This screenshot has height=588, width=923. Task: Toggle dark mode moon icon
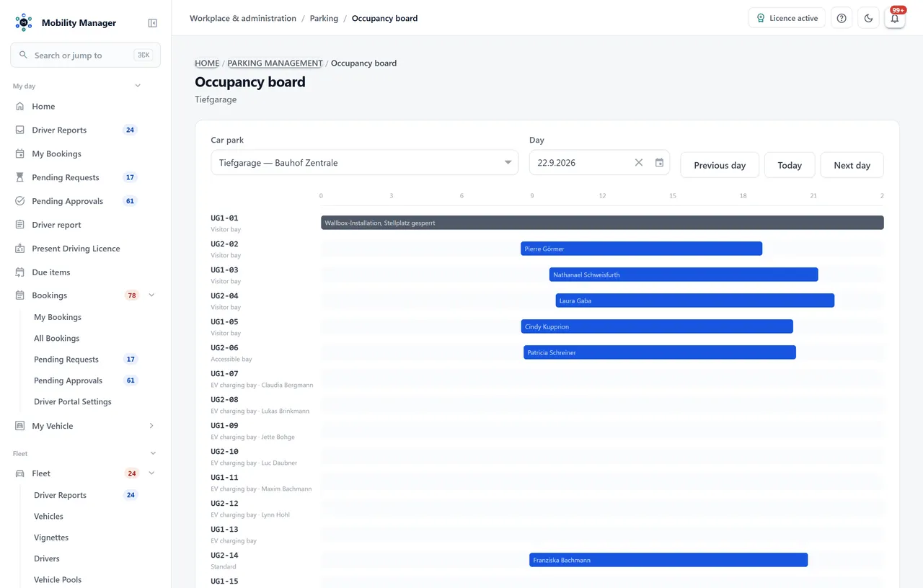point(868,19)
